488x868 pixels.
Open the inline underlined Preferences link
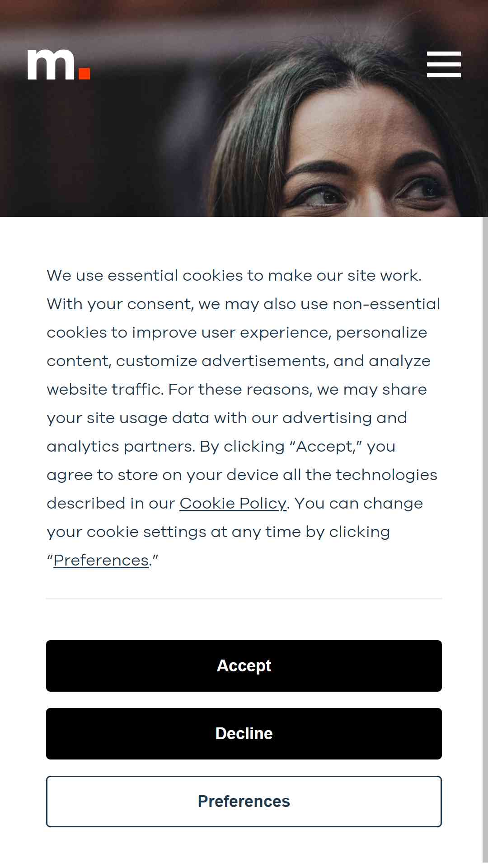[x=101, y=560]
